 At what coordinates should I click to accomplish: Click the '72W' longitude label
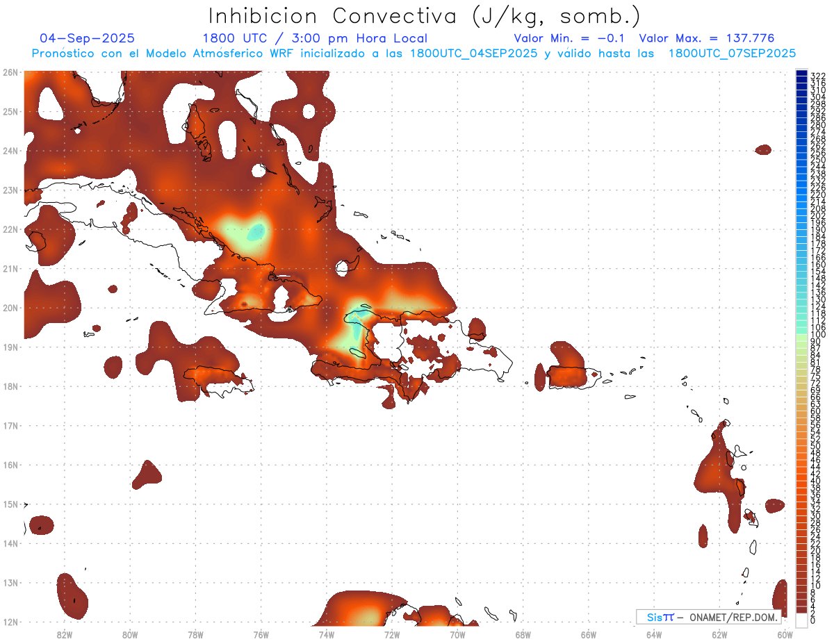point(392,634)
